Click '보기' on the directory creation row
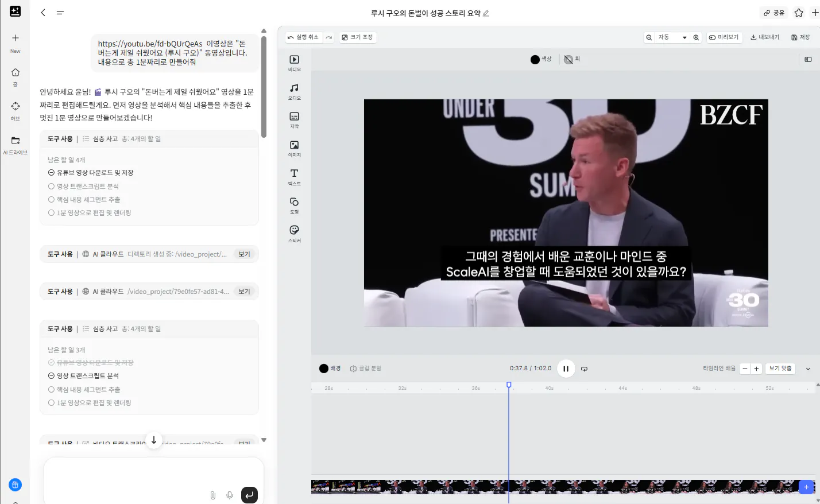820x504 pixels. pos(245,254)
